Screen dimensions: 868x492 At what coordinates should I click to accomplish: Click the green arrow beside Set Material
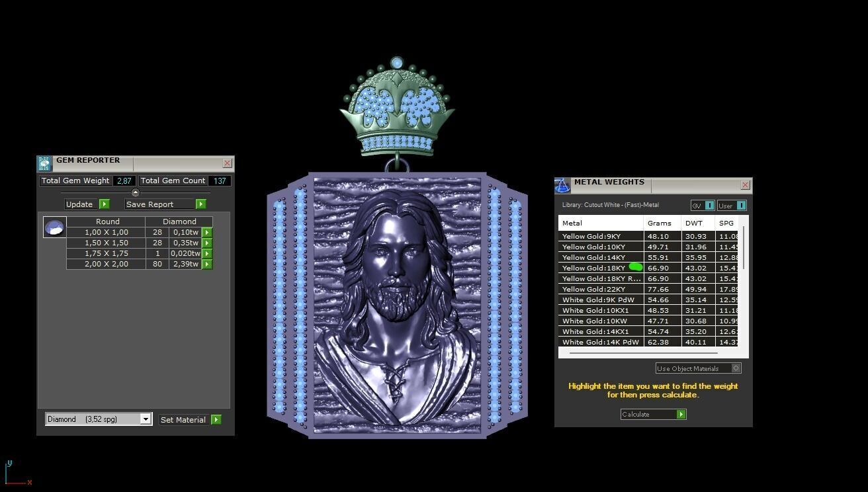pos(216,420)
